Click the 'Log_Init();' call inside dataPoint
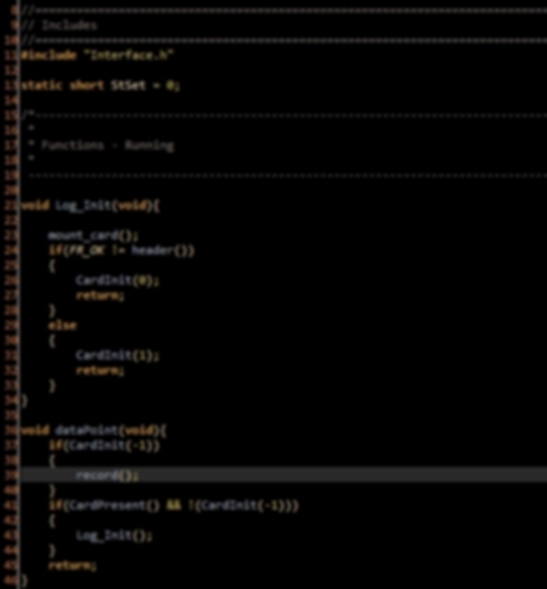The width and height of the screenshot is (547, 589). (x=114, y=535)
